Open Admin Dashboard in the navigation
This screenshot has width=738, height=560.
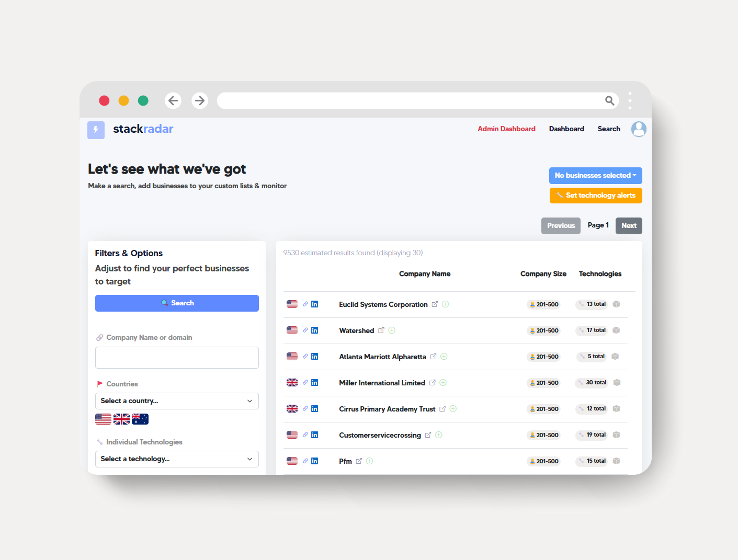(506, 129)
